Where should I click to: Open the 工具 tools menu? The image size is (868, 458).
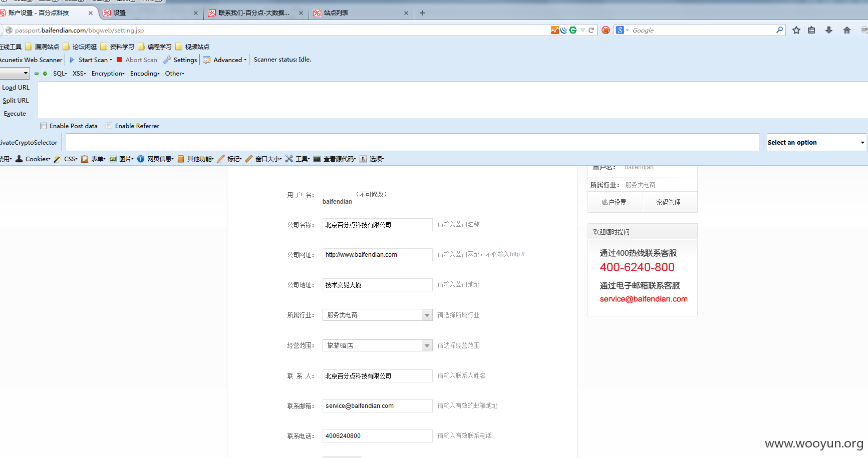(298, 159)
